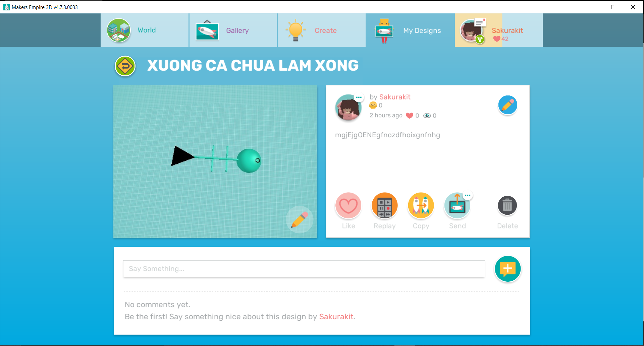Click the Copy rockets icon
Image resolution: width=644 pixels, height=346 pixels.
click(x=421, y=205)
